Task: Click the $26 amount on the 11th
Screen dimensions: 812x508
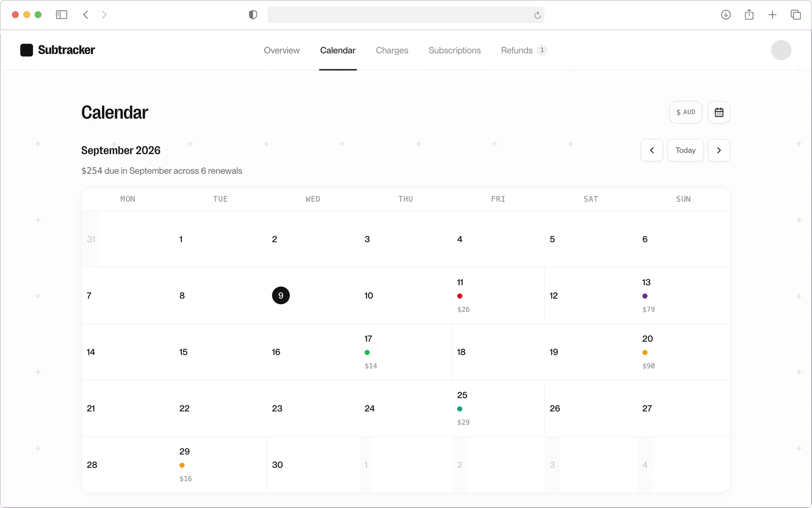Action: [x=464, y=309]
